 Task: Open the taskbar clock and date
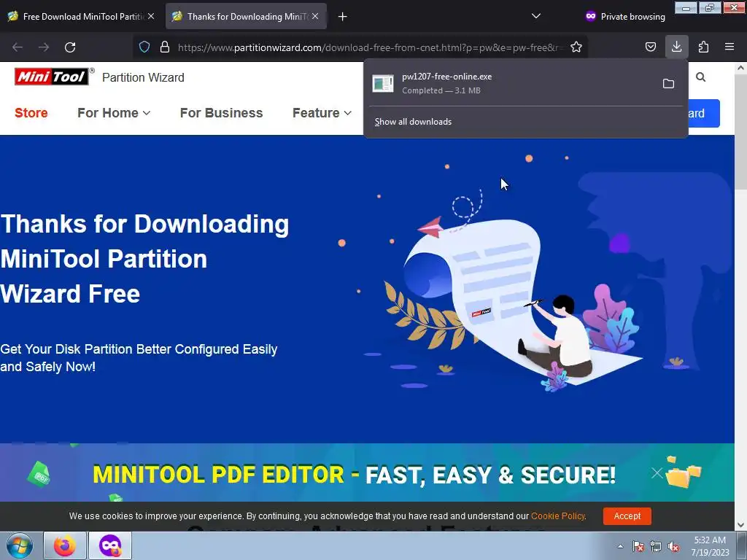click(x=710, y=546)
